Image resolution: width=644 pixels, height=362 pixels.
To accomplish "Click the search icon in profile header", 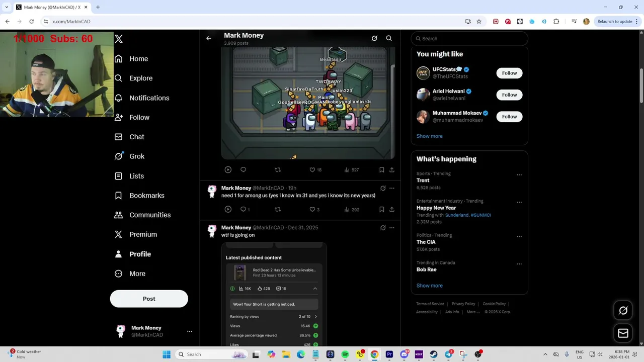I will pos(389,38).
